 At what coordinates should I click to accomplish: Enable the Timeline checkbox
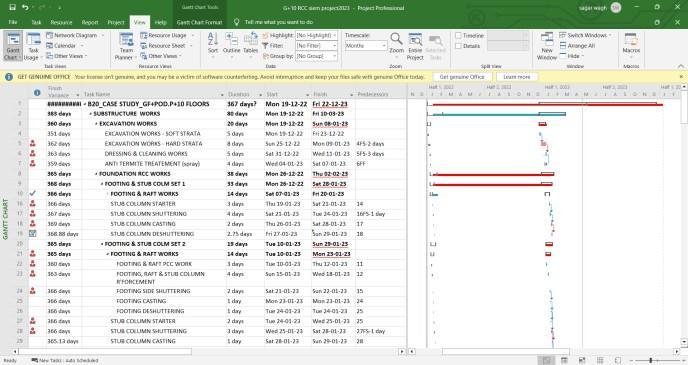(x=458, y=35)
